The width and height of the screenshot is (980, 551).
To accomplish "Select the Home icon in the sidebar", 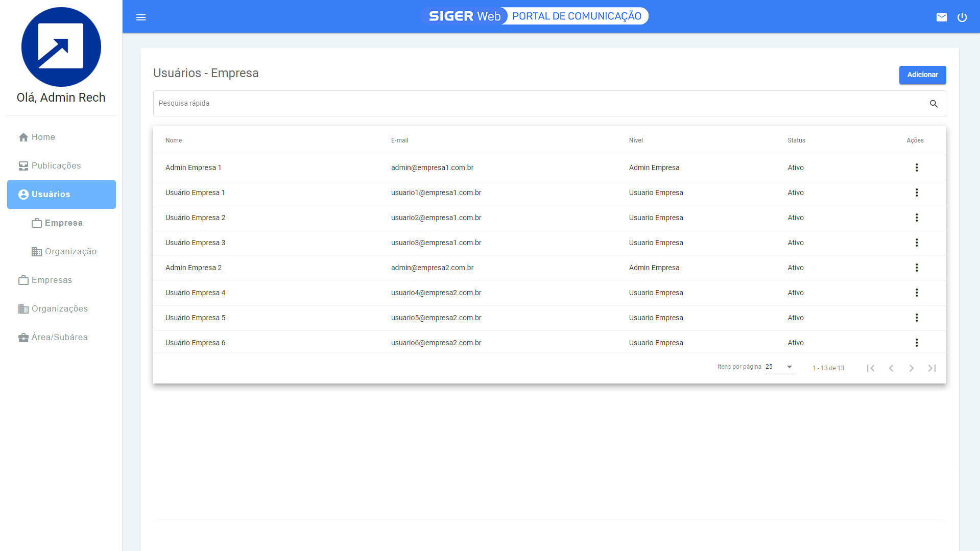I will pos(23,137).
